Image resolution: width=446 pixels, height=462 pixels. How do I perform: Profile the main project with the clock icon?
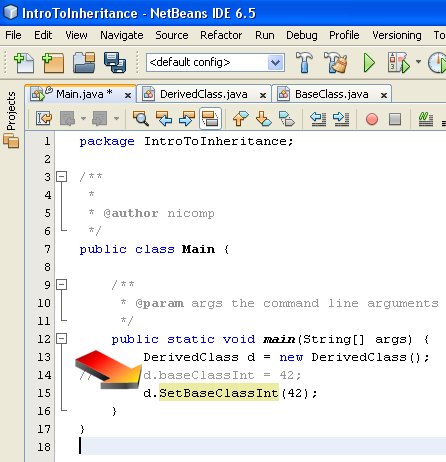coord(437,63)
